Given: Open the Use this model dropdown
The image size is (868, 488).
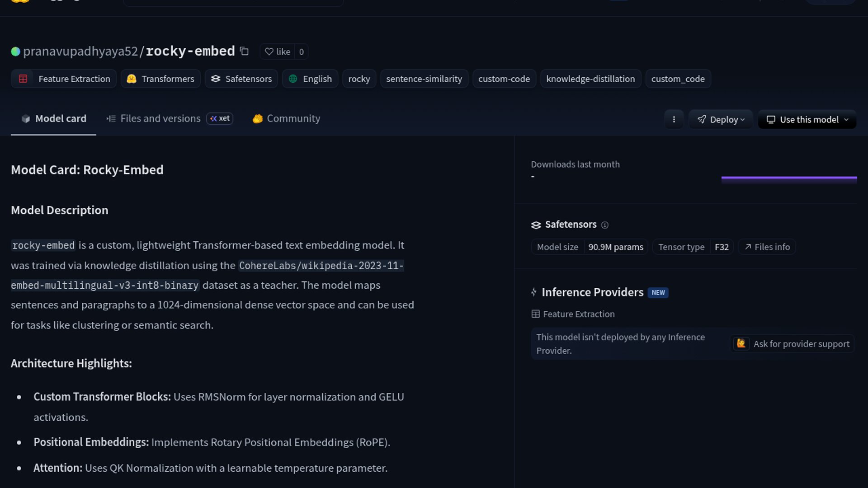Looking at the screenshot, I should [x=807, y=119].
